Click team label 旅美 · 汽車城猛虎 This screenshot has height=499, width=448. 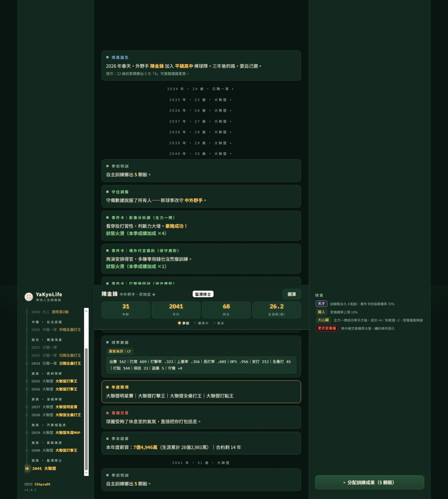49,425
